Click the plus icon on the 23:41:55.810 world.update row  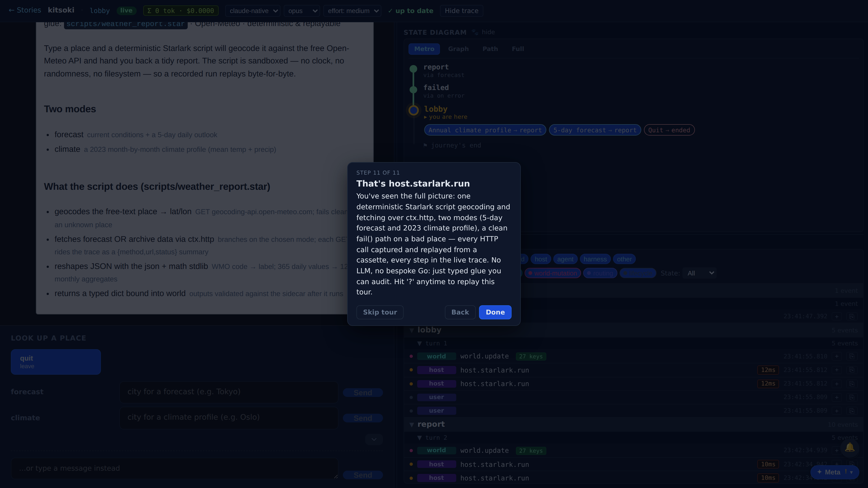[837, 356]
